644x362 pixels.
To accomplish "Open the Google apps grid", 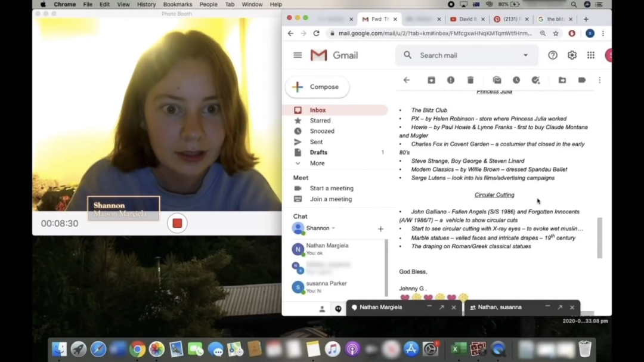I will [x=590, y=55].
